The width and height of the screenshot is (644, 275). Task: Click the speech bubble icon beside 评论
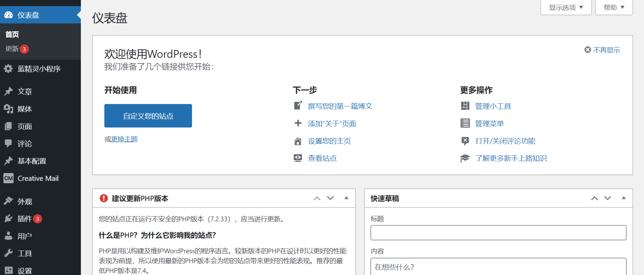click(8, 143)
